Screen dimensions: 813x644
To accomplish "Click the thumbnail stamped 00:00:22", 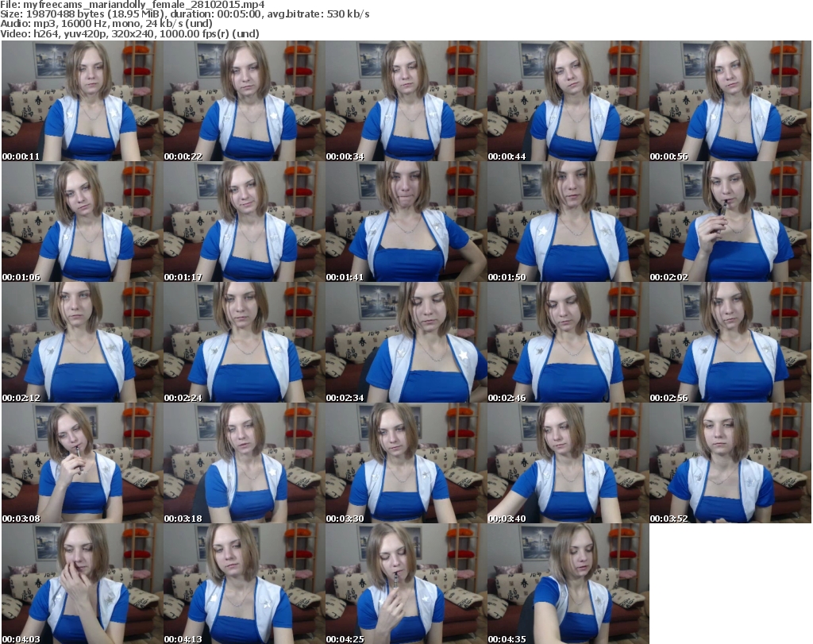I will point(245,101).
